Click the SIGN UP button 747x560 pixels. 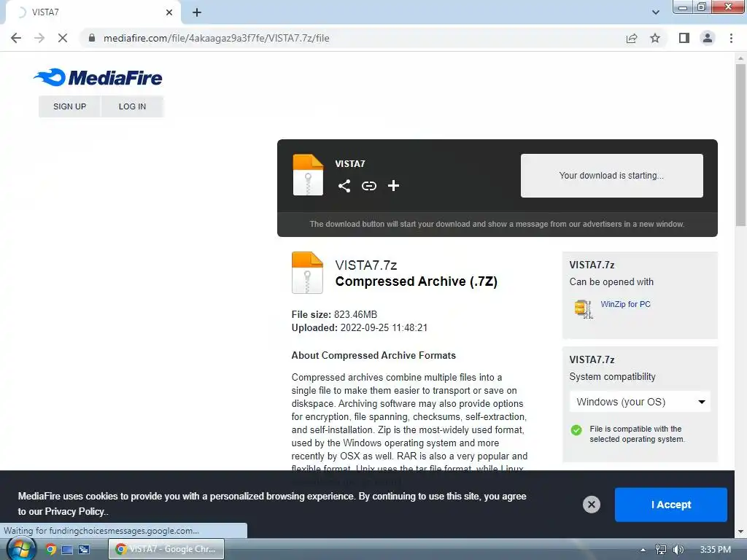pyautogui.click(x=69, y=106)
